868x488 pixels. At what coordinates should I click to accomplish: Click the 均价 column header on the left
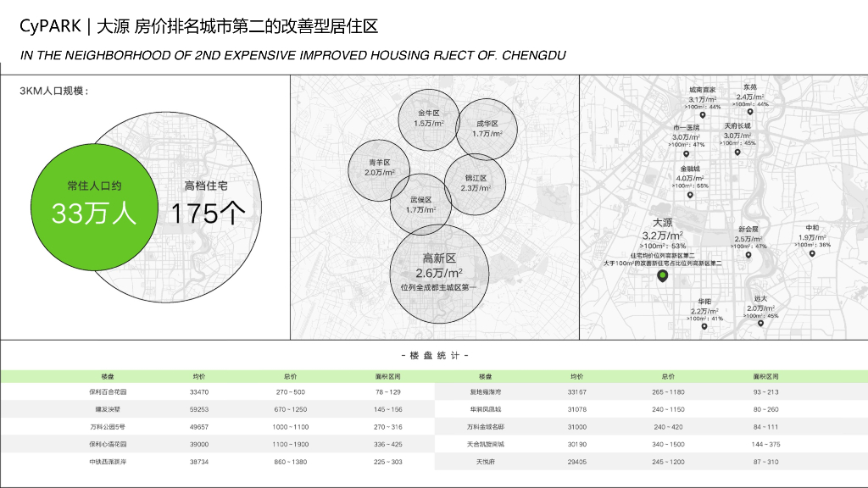pyautogui.click(x=199, y=375)
